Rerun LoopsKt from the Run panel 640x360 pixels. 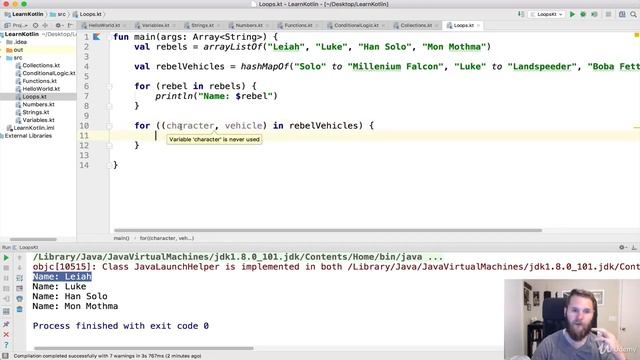6,258
